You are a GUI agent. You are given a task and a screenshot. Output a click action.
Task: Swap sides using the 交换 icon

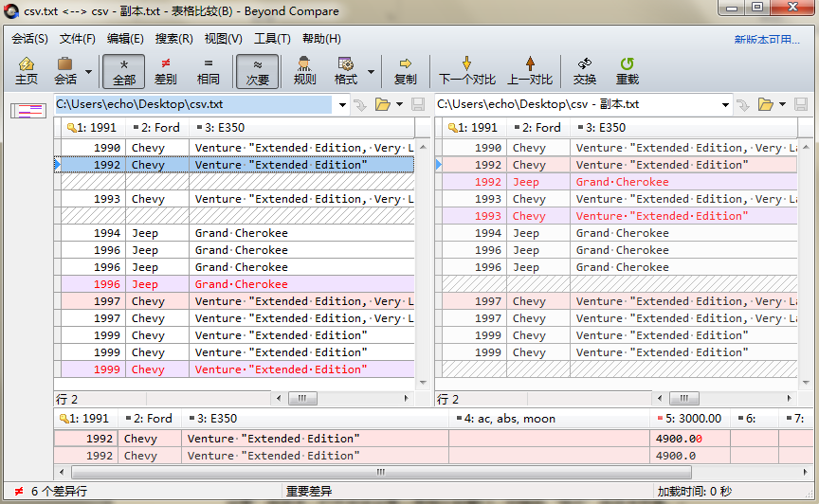tap(585, 71)
